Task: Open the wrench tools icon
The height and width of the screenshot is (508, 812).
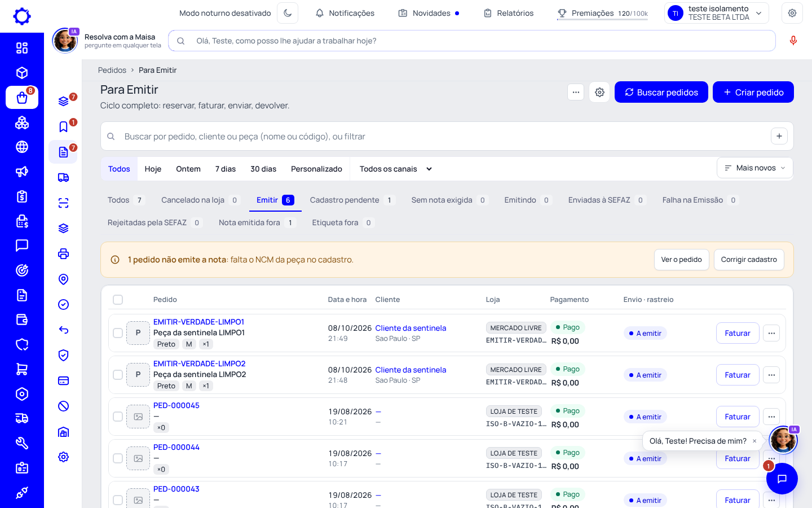Action: point(22,443)
